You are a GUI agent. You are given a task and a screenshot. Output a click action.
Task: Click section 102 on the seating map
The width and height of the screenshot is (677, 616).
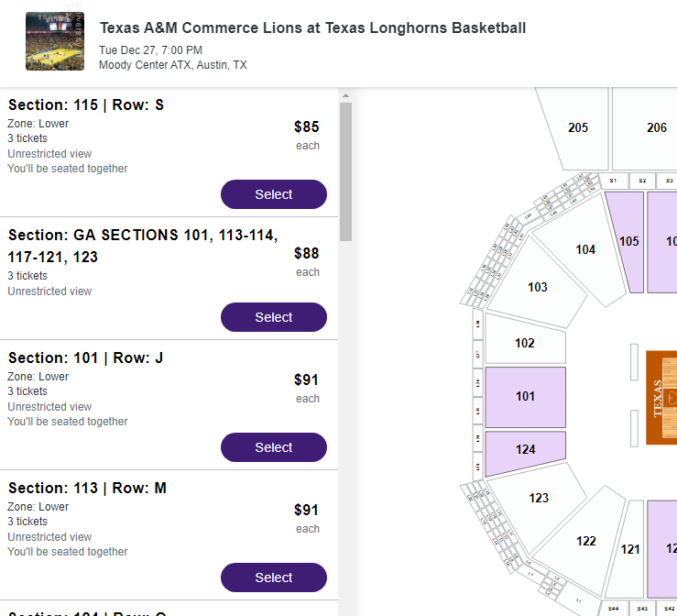[x=524, y=344]
